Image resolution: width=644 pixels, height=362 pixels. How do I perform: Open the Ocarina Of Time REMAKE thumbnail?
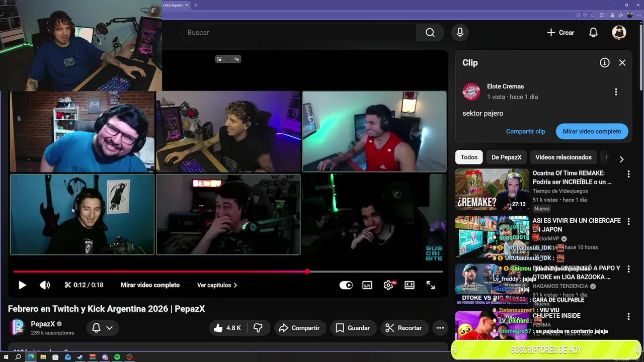(492, 190)
